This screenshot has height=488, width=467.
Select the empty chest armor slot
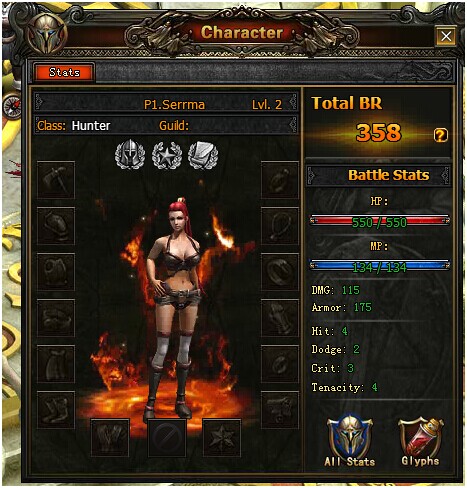(56, 272)
